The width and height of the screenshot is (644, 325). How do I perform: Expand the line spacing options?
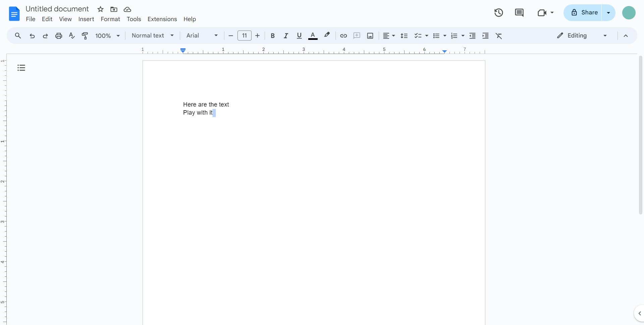tap(404, 36)
